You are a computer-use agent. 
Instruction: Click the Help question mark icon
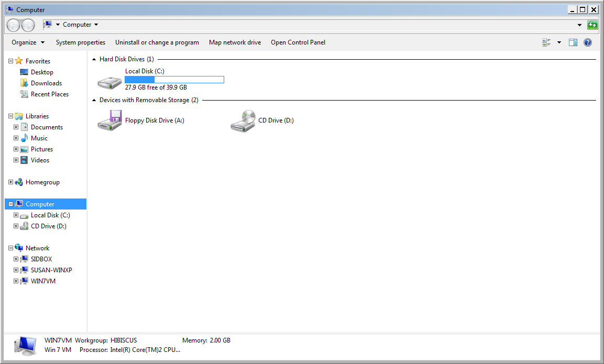point(587,42)
